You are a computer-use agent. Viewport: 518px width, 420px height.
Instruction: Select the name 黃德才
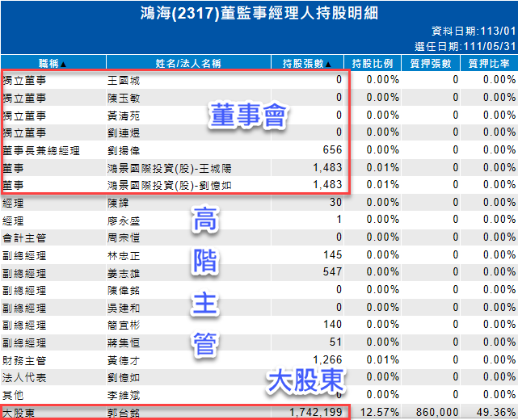(x=124, y=360)
